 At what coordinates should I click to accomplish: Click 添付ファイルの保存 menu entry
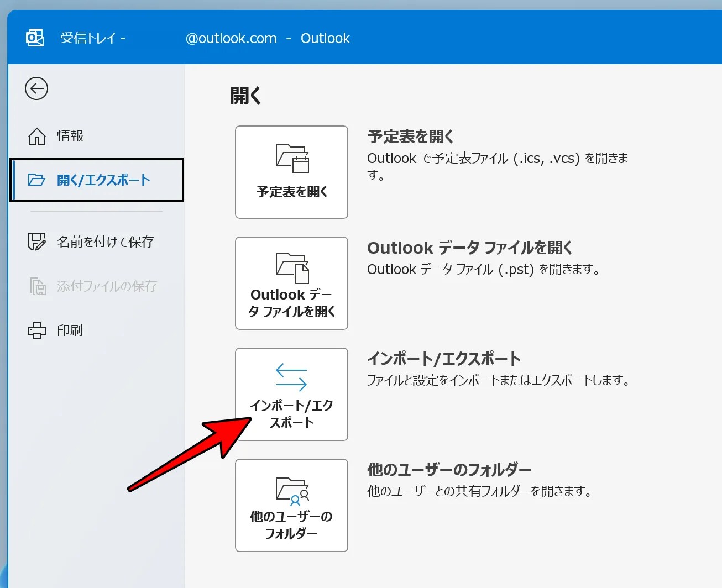tap(96, 286)
